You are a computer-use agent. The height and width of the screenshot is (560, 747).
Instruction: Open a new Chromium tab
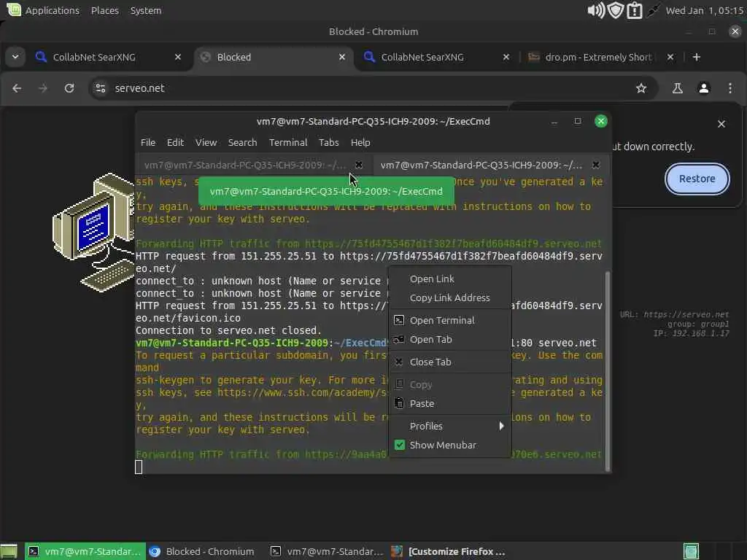tap(697, 57)
